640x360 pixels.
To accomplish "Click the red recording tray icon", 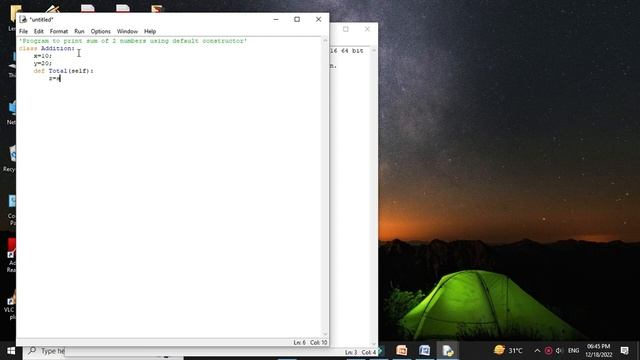I will coord(549,351).
